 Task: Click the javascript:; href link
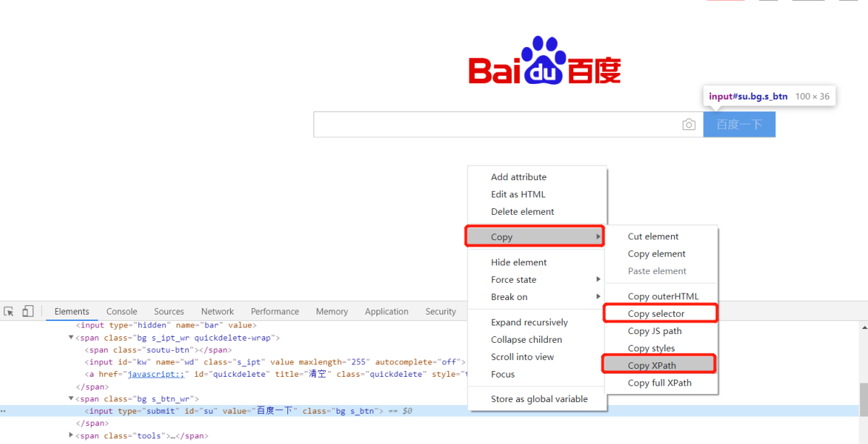pos(157,375)
